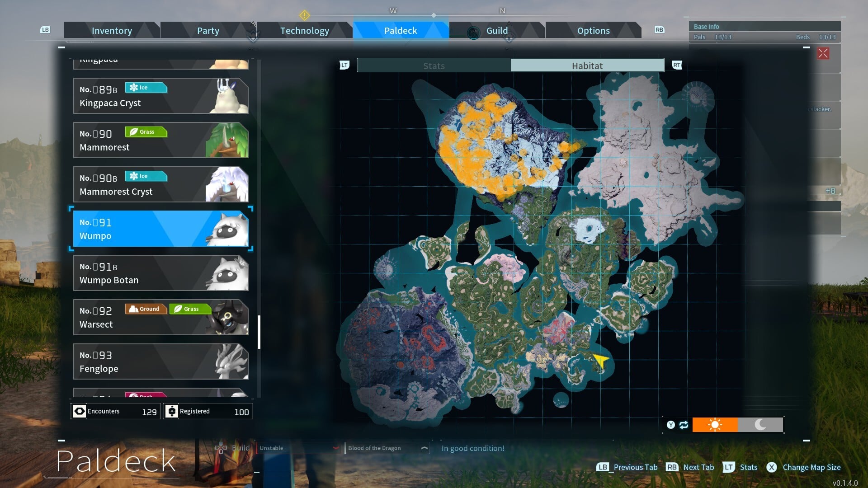Switch to nighttime habitat moon icon
Viewport: 868px width, 488px height.
760,425
